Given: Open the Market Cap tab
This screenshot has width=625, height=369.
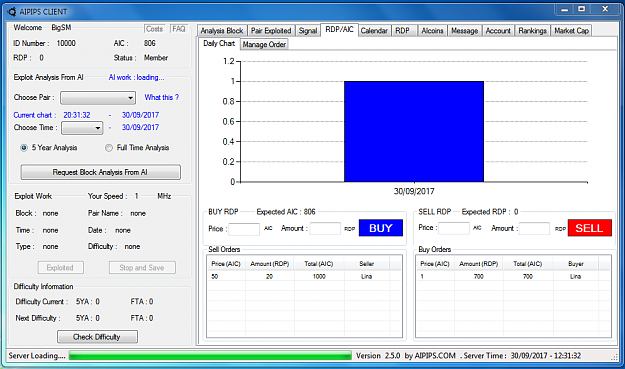Looking at the screenshot, I should coord(571,31).
